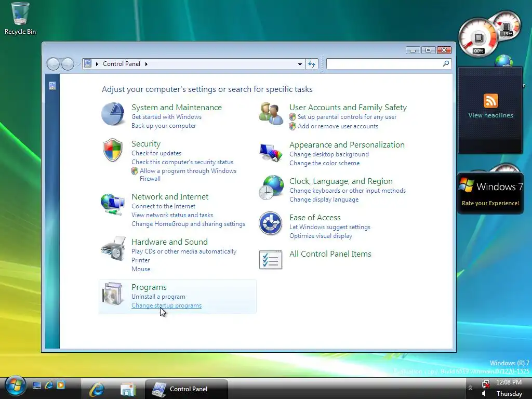Click Change keyboards or other input methods

click(348, 191)
